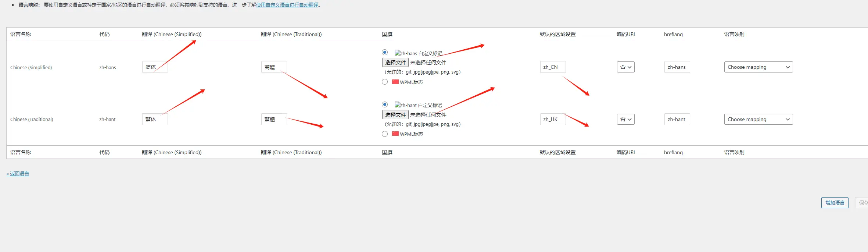Click the zh-hant hreflang field

(677, 119)
